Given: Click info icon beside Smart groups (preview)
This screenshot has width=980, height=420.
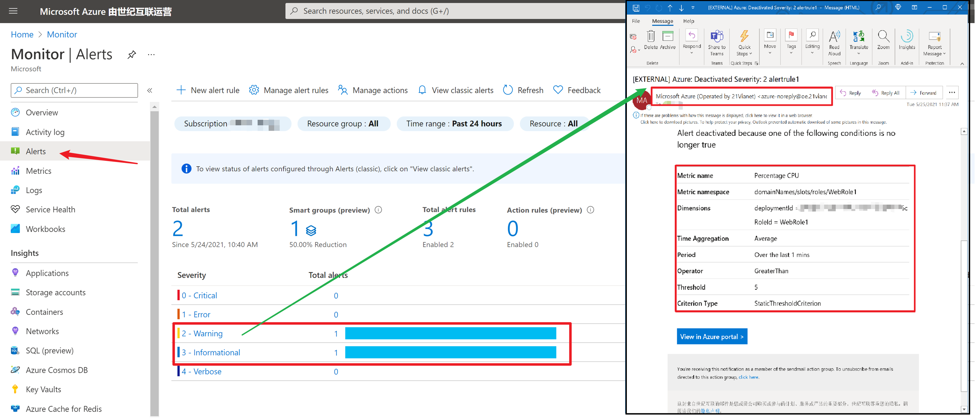Looking at the screenshot, I should [379, 210].
